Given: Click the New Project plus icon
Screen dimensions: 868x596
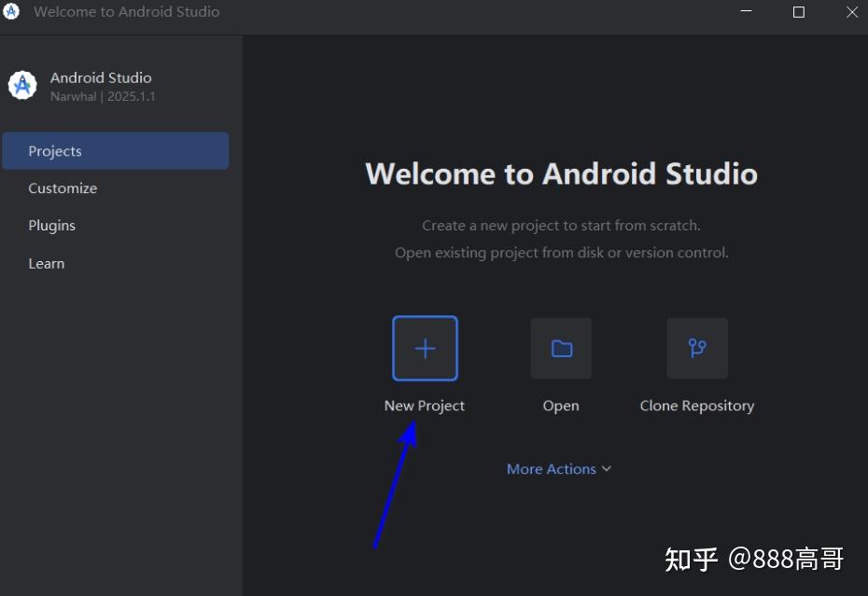Looking at the screenshot, I should 426,348.
